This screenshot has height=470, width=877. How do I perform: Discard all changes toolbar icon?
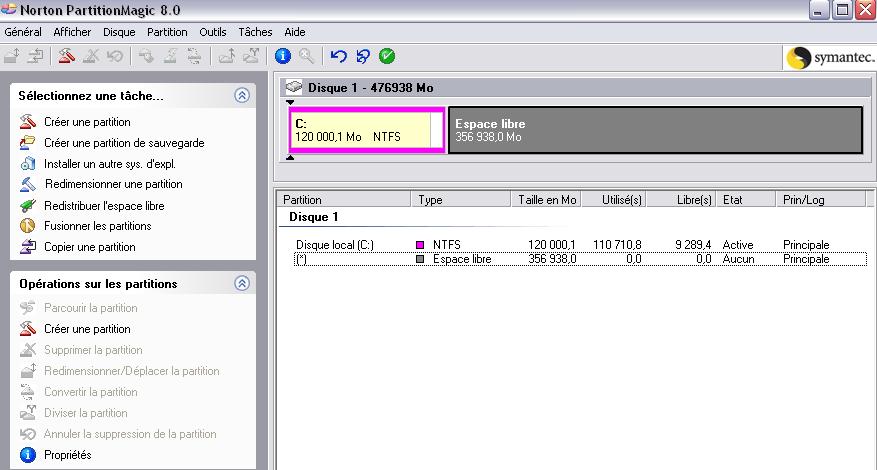363,56
